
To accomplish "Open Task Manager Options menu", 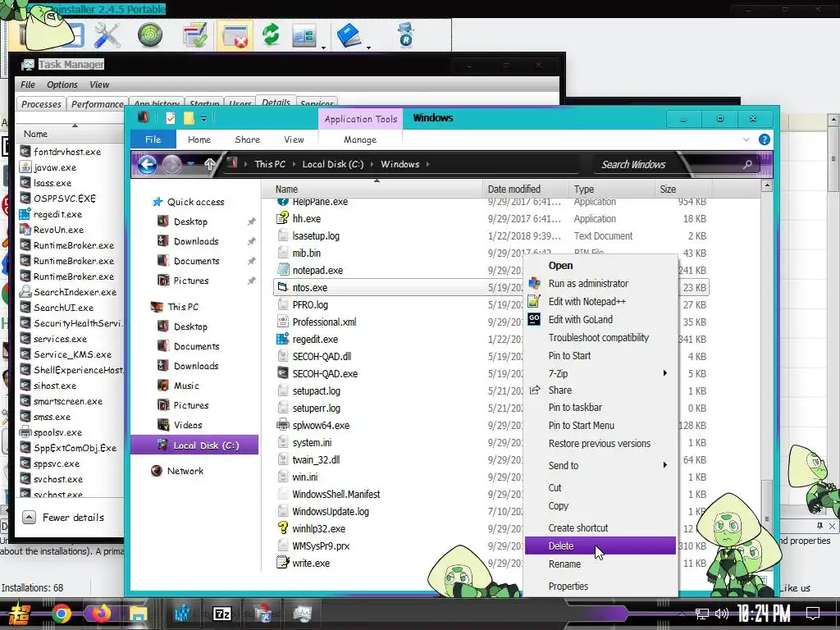I will tap(62, 84).
